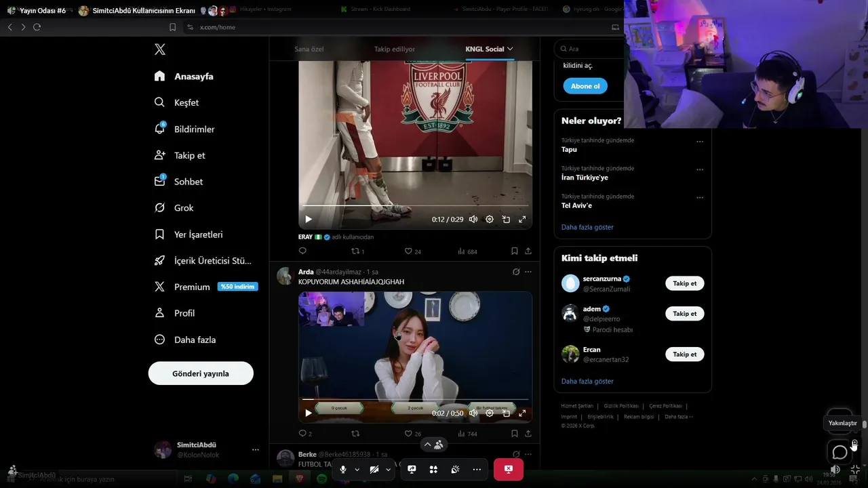Click the Gönderi yayınla button
The width and height of the screenshot is (868, 488).
201,373
